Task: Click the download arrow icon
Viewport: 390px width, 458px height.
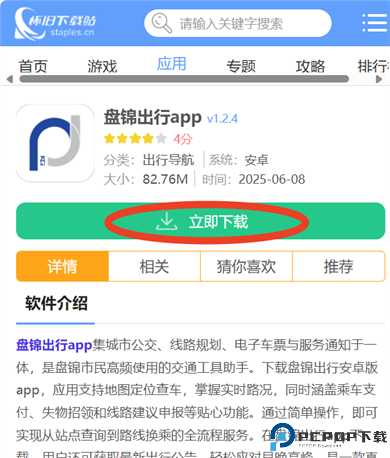Action: [x=167, y=221]
